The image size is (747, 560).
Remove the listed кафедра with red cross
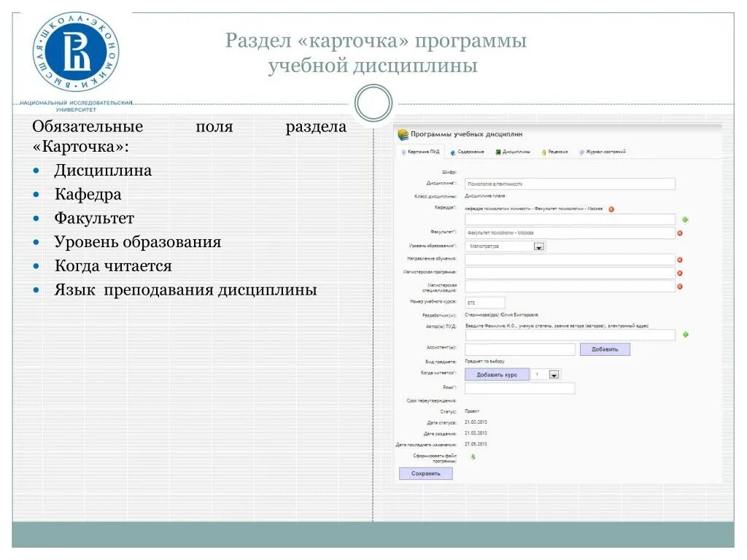pos(611,209)
